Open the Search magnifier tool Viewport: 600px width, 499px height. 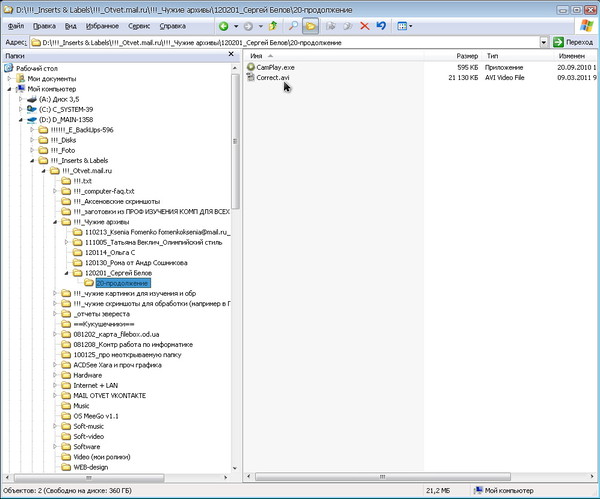coord(293,26)
